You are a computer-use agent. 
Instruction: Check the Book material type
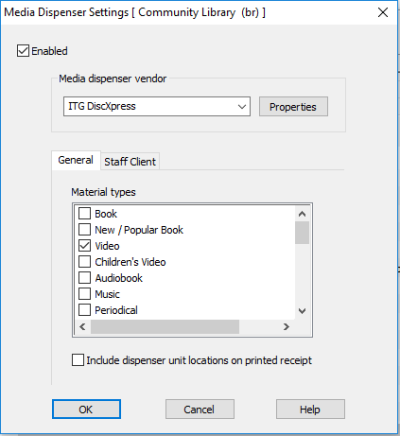85,213
